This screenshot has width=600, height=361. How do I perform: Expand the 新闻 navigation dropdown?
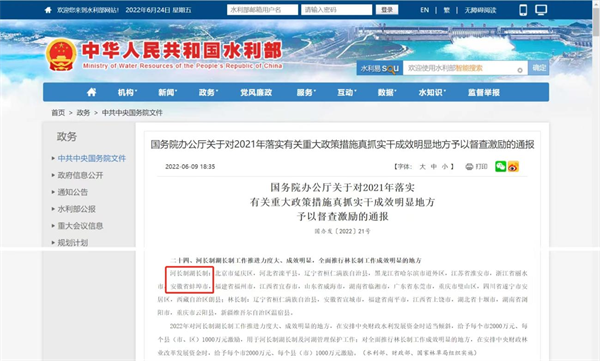[168, 92]
